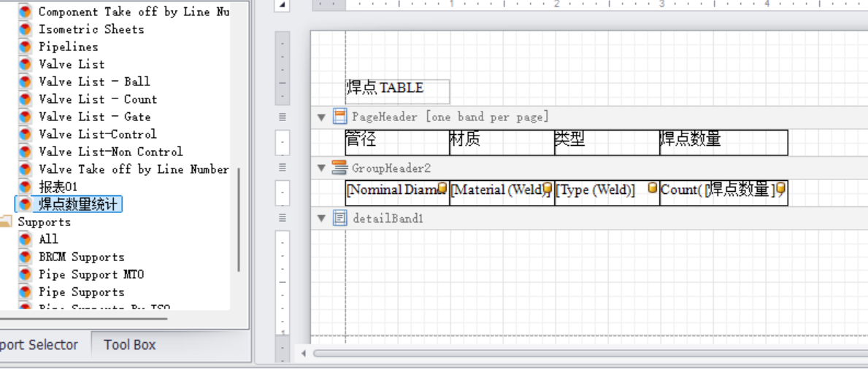This screenshot has width=868, height=369.
Task: Select the 管径 header cell
Action: (x=397, y=143)
